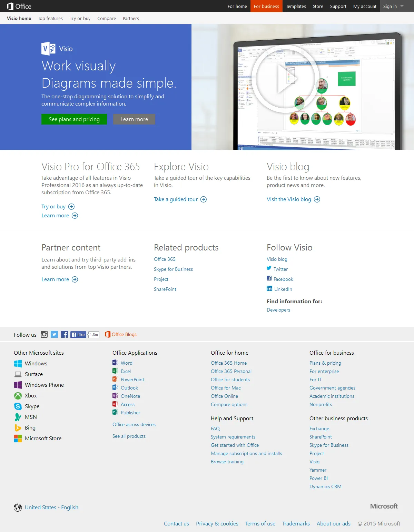Click the globe icon for region
This screenshot has width=414, height=532.
pos(18,508)
